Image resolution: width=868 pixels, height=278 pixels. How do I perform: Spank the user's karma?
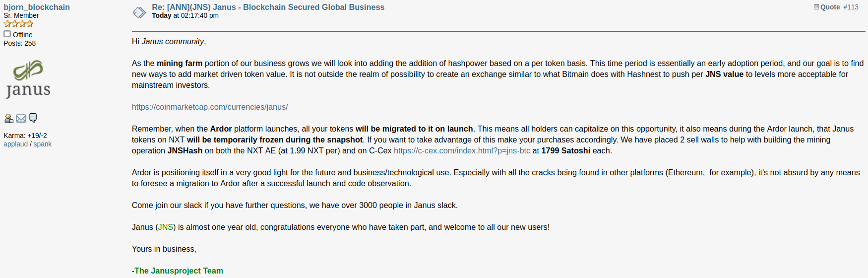[x=43, y=144]
